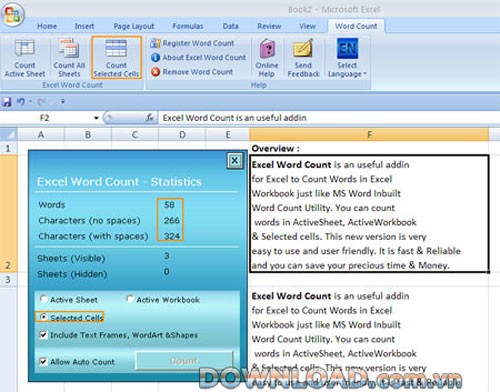Open Select Language menu

click(347, 58)
